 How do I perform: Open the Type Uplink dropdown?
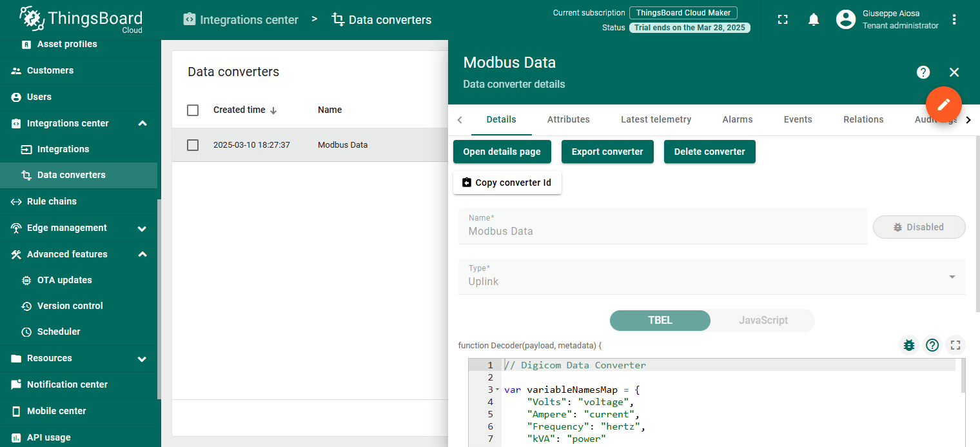pos(711,276)
